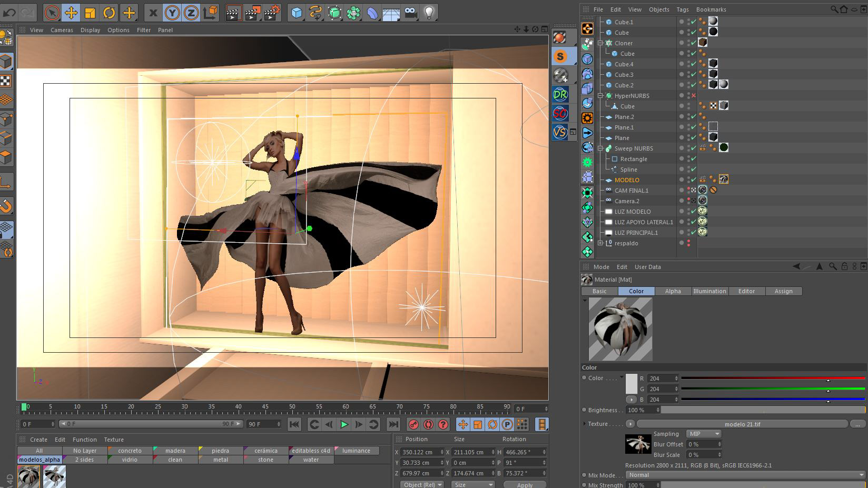Click the modelo 21.tif texture button
The width and height of the screenshot is (868, 488).
pyautogui.click(x=742, y=424)
